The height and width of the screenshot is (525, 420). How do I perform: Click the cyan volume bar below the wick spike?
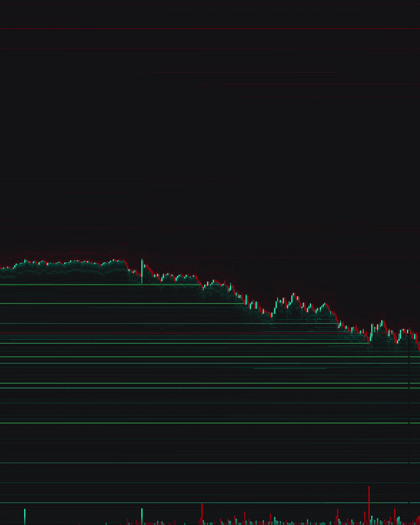click(142, 516)
